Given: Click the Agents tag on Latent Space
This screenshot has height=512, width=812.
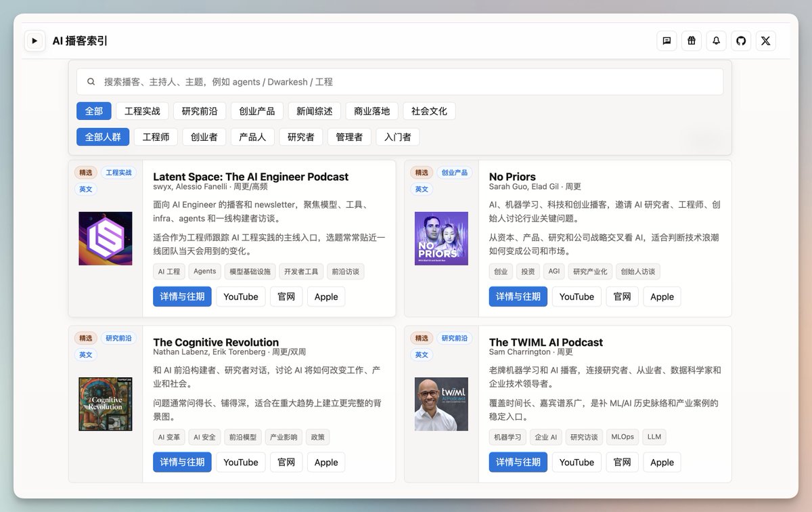Looking at the screenshot, I should tap(205, 272).
